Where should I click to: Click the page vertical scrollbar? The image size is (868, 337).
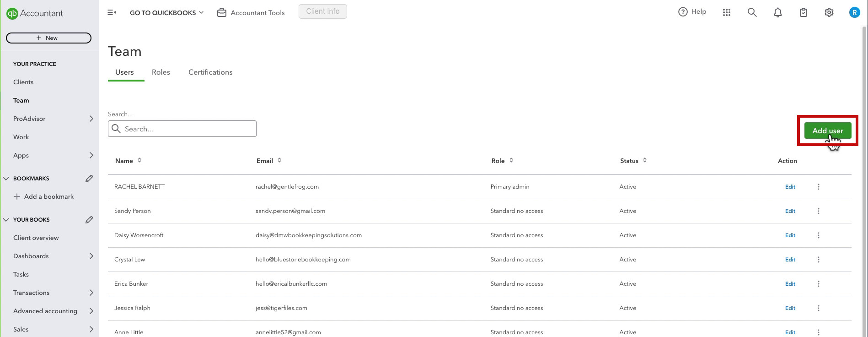[864, 182]
